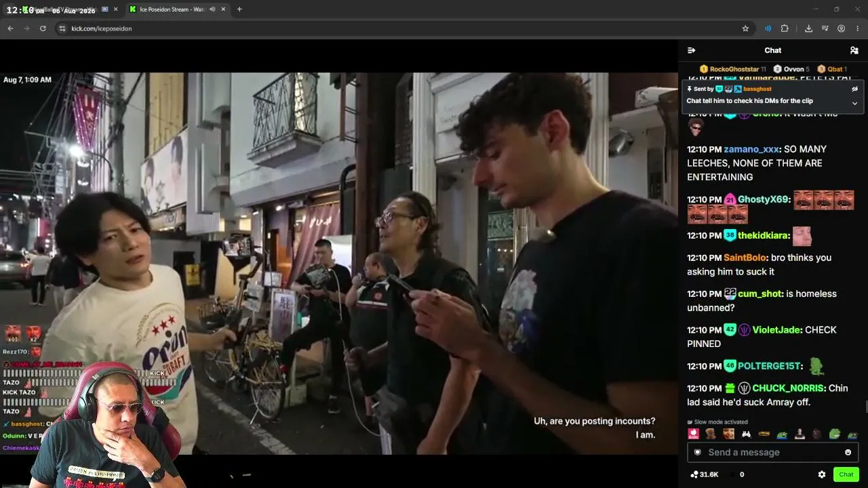Screen dimensions: 868x488
Task: Click the Slow mode activated notice
Action: click(x=717, y=422)
